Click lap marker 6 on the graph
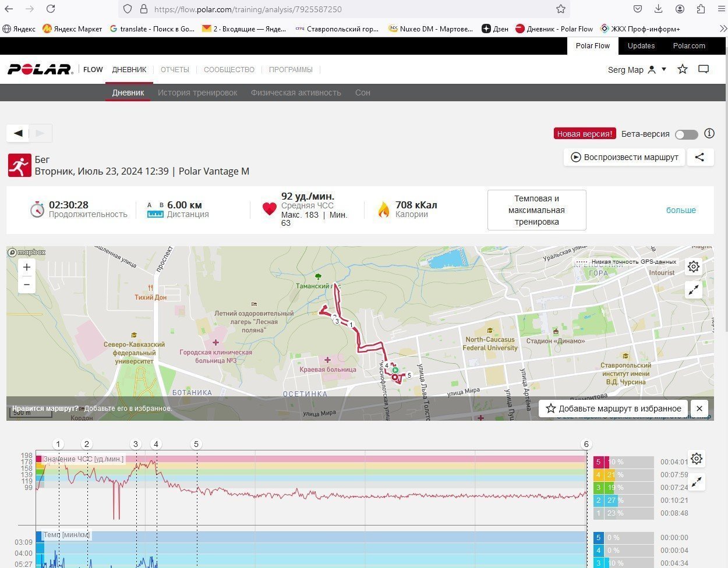The image size is (728, 568). click(x=586, y=444)
